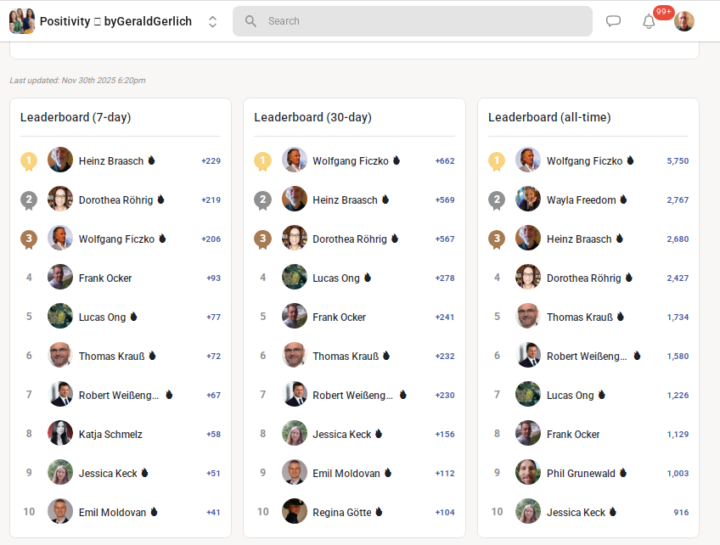Viewport: 720px width, 545px height.
Task: Open Robert Weißeng... in all-time leaderboard
Action: [x=586, y=356]
